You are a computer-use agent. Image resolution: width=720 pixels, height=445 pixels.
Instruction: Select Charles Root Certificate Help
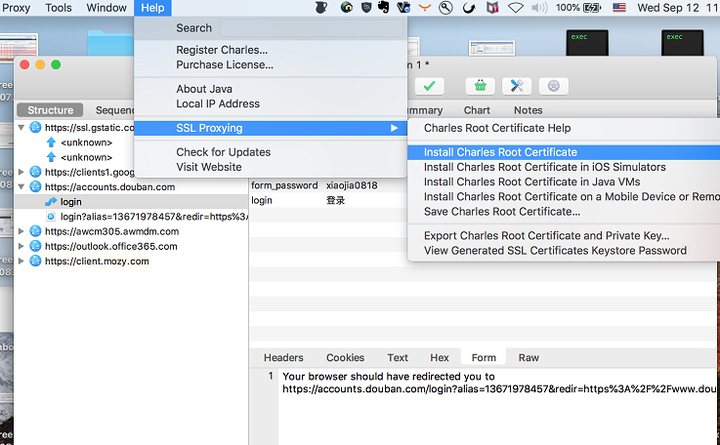(x=563, y=128)
